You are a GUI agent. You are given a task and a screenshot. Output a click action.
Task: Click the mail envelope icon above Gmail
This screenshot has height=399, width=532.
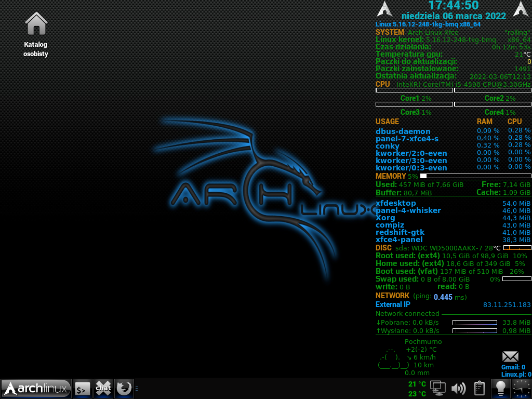coord(510,356)
